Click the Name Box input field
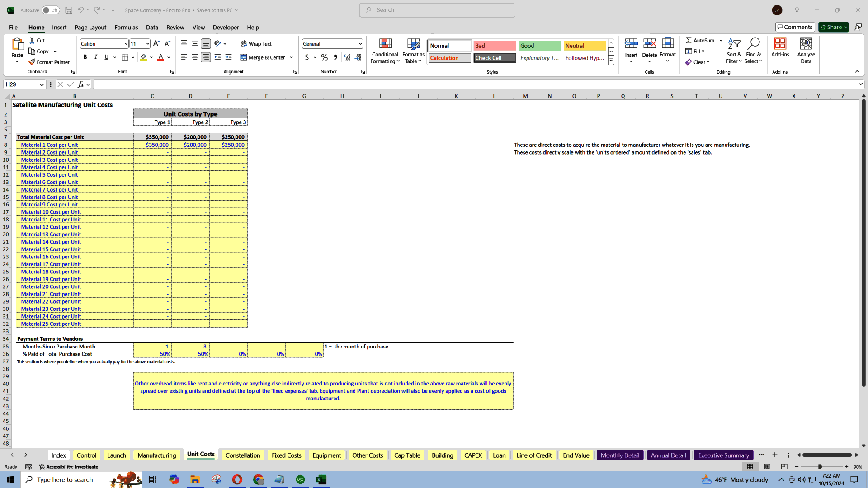Screen dimensions: 868x488 23,84
